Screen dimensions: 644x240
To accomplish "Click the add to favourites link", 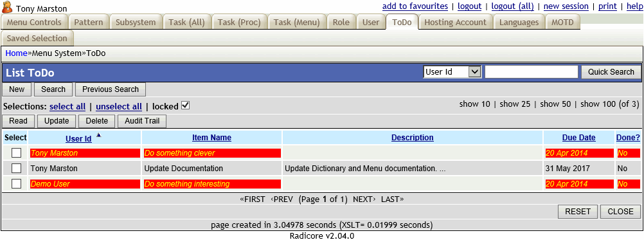I will [415, 6].
